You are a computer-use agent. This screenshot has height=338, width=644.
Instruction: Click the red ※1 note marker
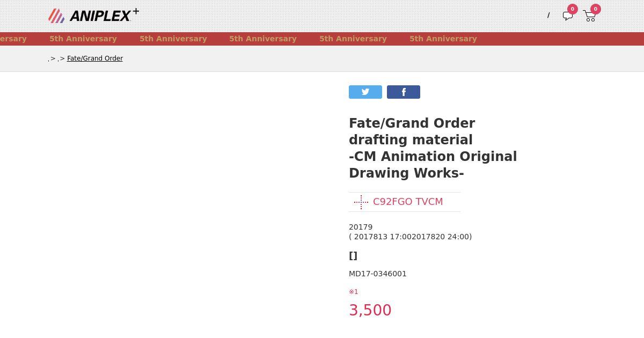354,292
